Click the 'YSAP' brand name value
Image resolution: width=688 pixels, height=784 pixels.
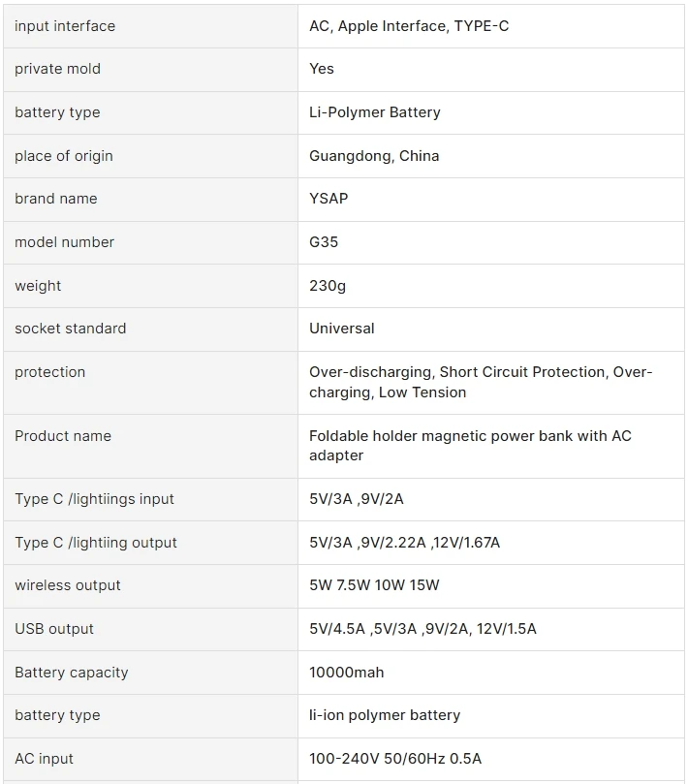(328, 199)
